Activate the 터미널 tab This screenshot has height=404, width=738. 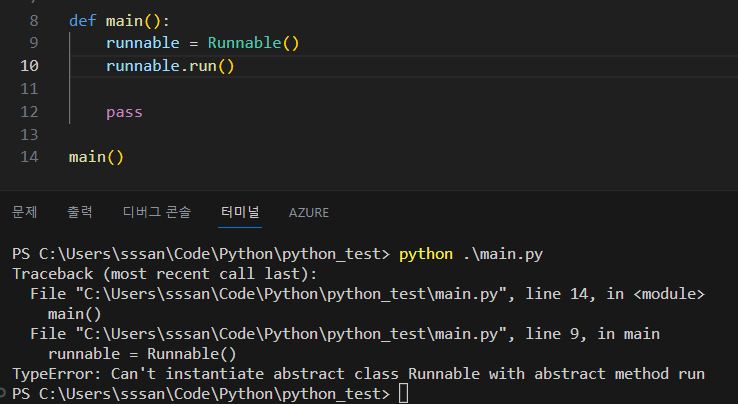240,212
